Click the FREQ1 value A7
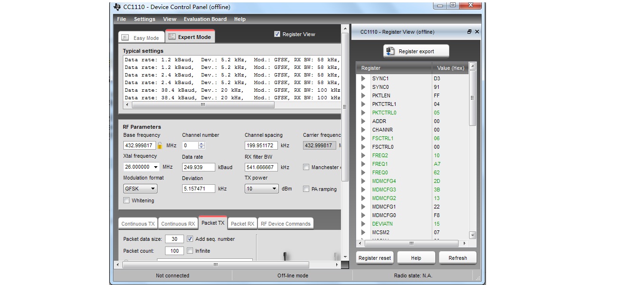 click(x=437, y=164)
